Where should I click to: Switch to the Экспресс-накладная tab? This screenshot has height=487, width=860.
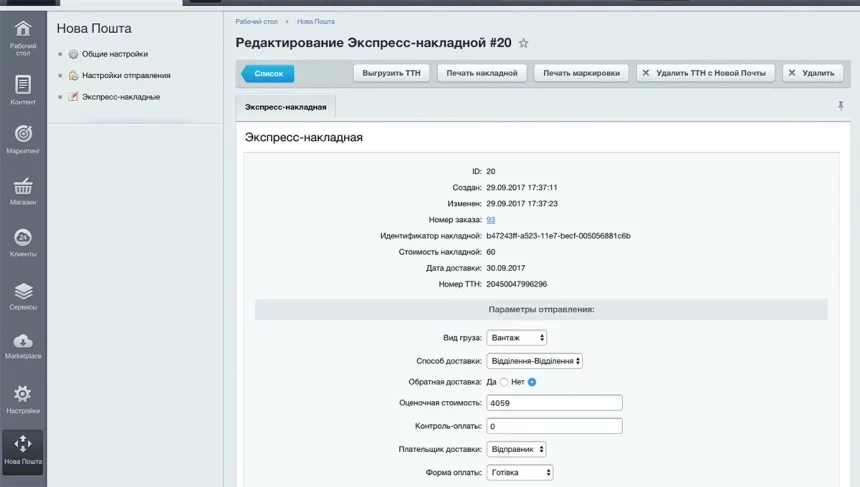tap(286, 107)
